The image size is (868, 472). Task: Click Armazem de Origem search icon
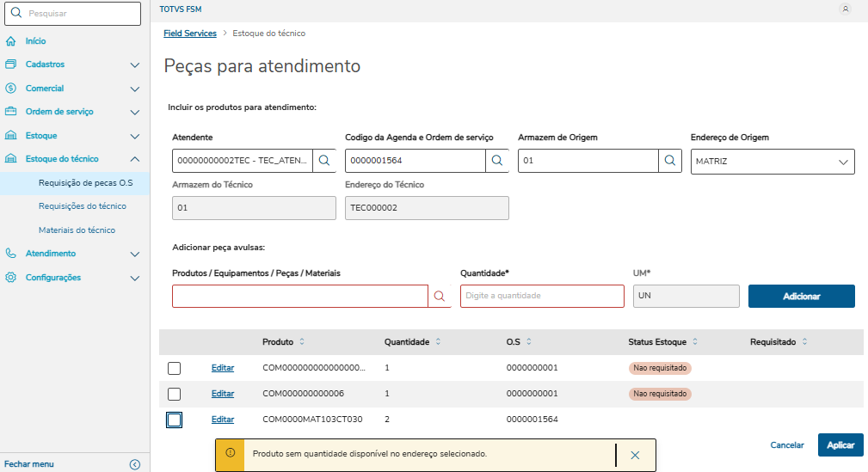[670, 161]
